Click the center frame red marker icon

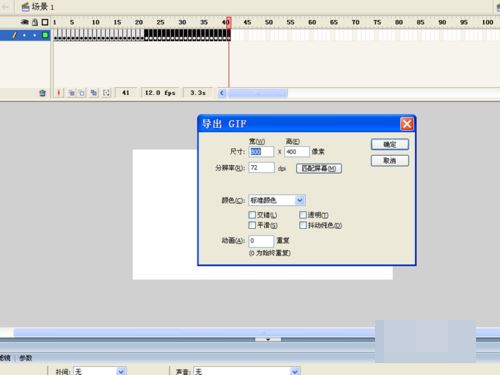click(x=59, y=93)
